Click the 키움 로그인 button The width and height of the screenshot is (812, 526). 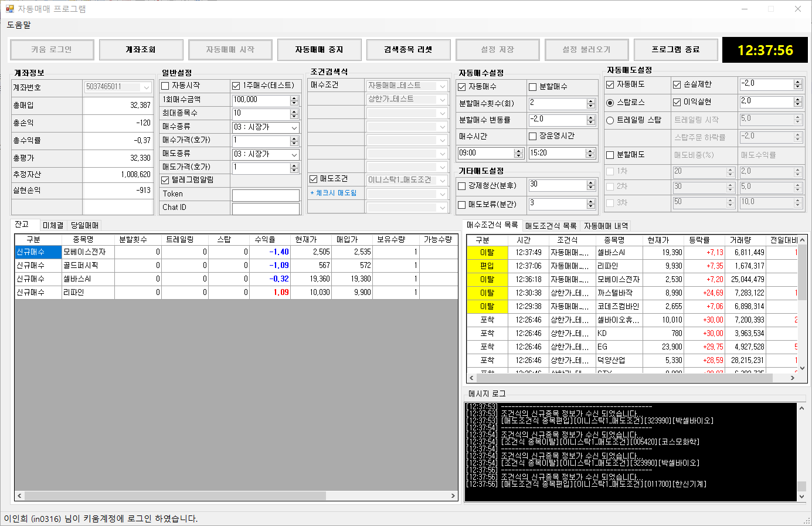[52, 50]
